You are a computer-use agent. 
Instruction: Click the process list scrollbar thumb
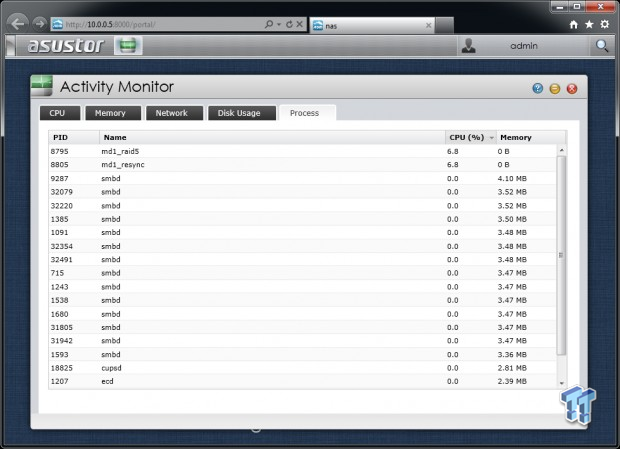tap(561, 255)
